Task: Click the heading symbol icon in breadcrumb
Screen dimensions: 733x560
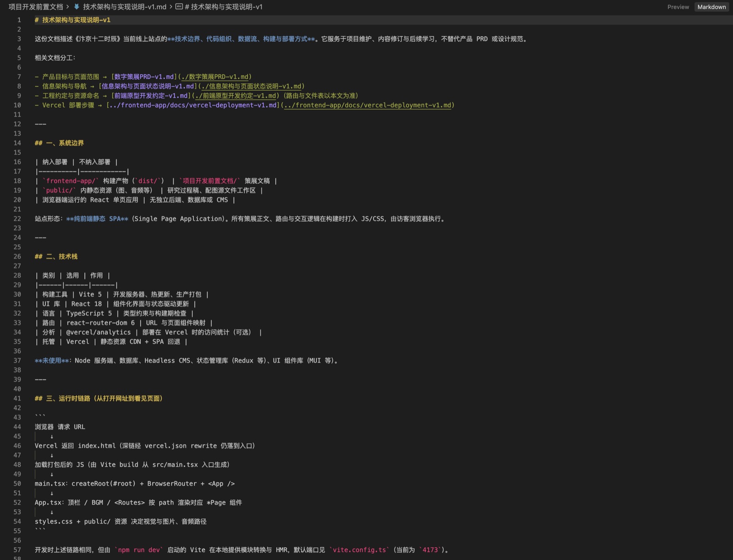Action: coord(179,7)
